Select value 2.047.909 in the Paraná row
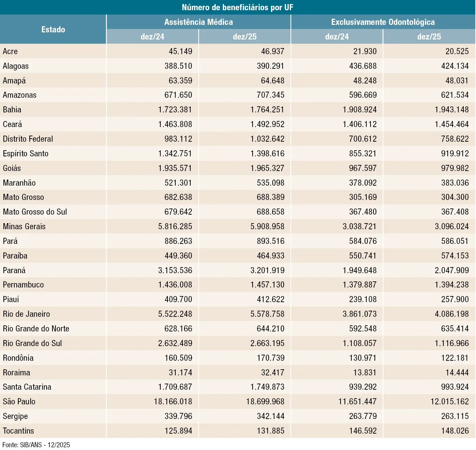Screen dimensions: 476x450 point(451,270)
